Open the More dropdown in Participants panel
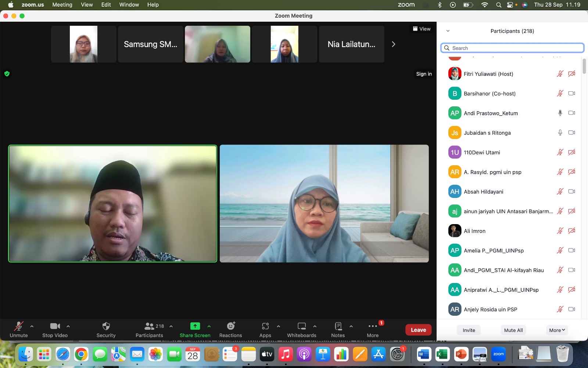The height and width of the screenshot is (368, 588). [x=557, y=330]
